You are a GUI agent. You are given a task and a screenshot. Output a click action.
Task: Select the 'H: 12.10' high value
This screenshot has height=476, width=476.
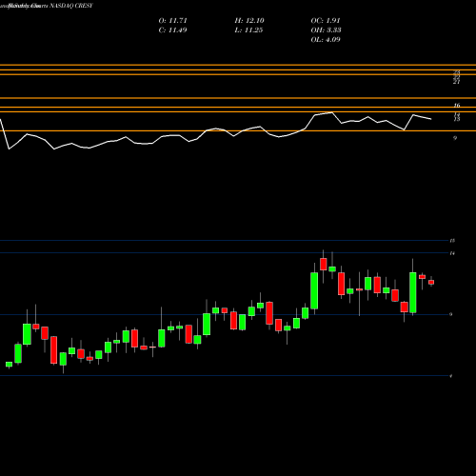pyautogui.click(x=249, y=21)
